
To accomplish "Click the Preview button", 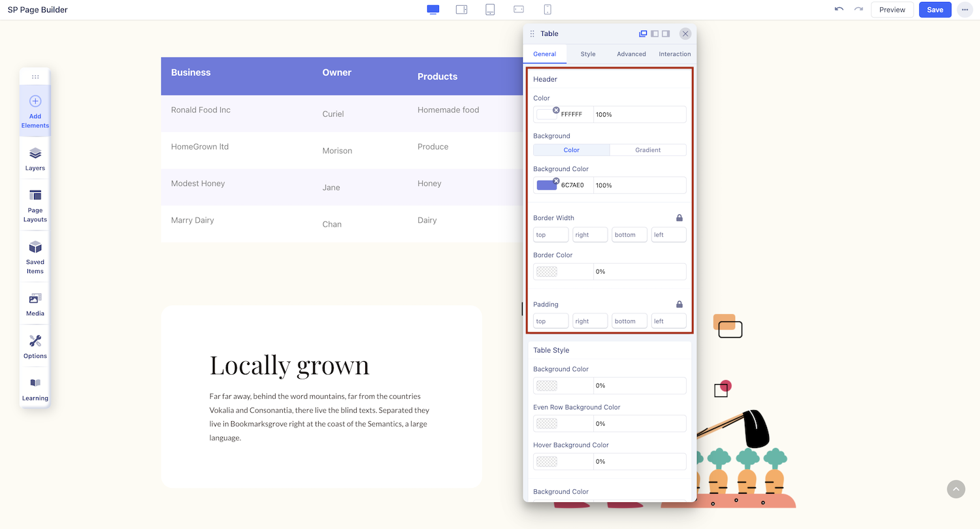I will pos(892,10).
